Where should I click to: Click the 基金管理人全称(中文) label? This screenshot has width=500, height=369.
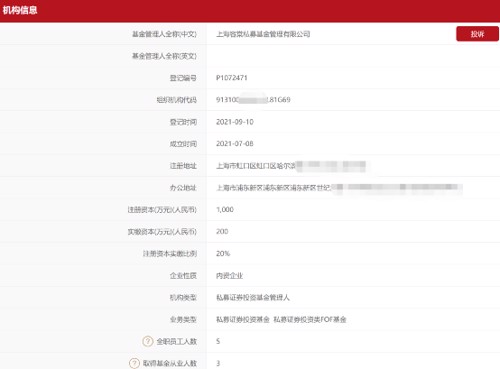pos(164,34)
